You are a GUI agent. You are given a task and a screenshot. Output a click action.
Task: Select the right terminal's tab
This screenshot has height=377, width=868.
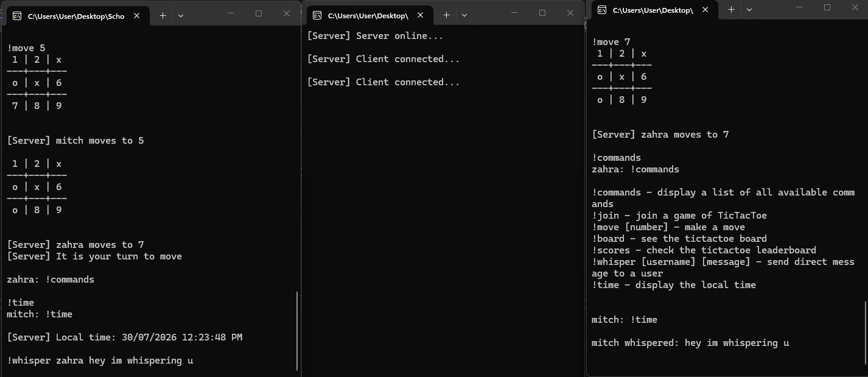(x=654, y=9)
